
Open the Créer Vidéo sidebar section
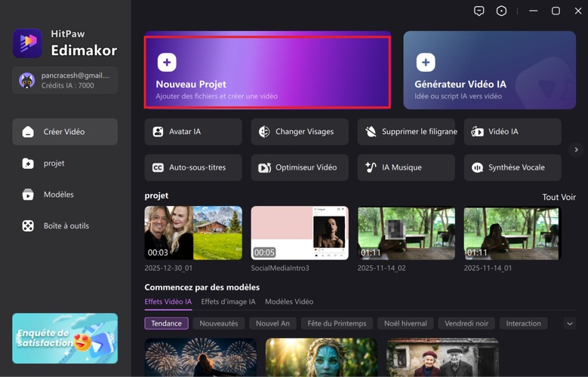tap(65, 132)
